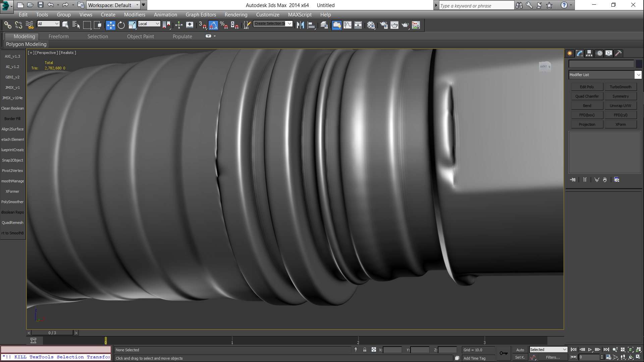Open the Render Setup dialog

[383, 25]
